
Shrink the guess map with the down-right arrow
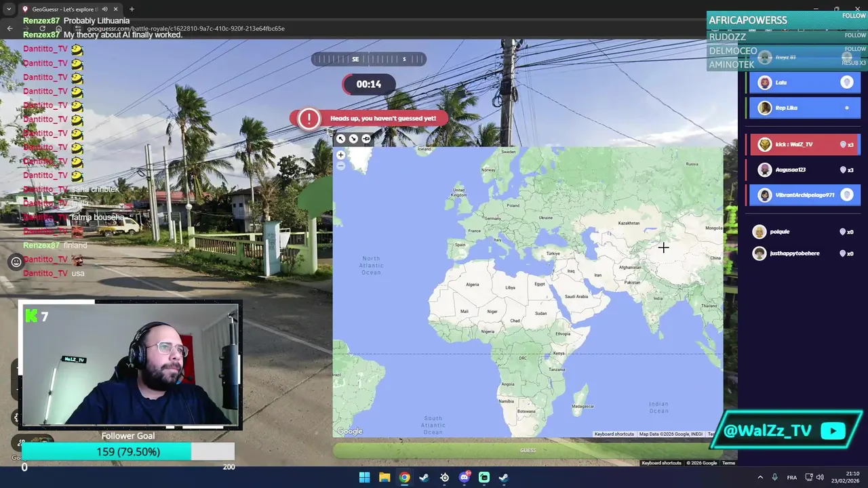point(353,139)
